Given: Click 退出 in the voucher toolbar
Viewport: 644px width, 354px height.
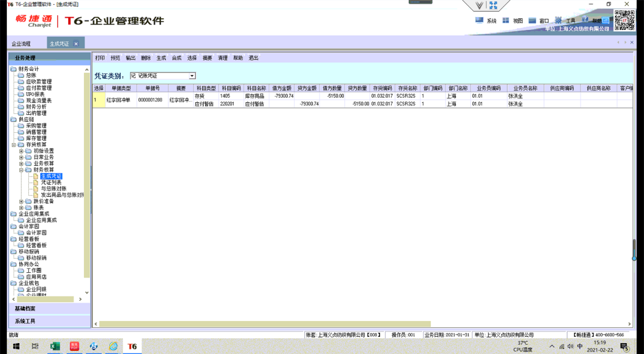Looking at the screenshot, I should pyautogui.click(x=254, y=58).
